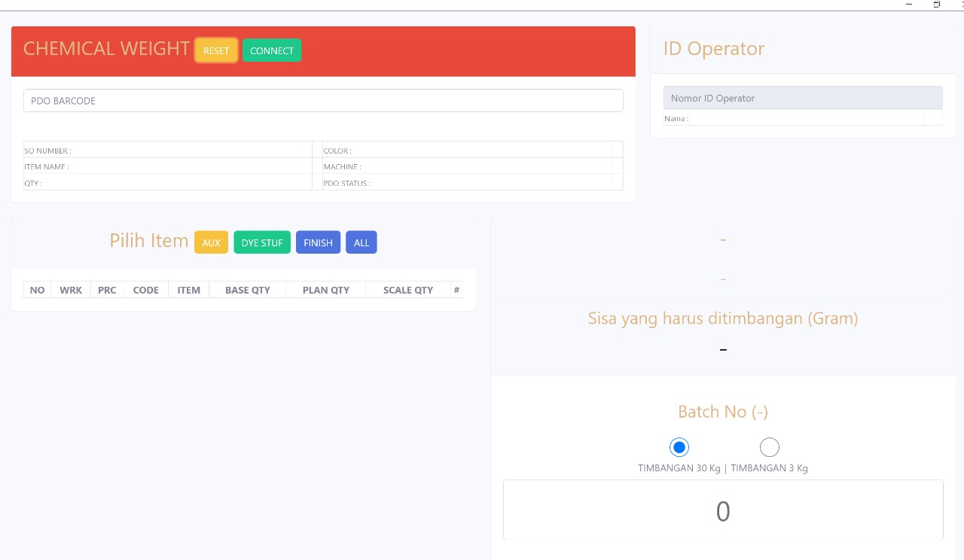The image size is (964, 560).
Task: Click the weight value field showing 0
Action: 723,510
